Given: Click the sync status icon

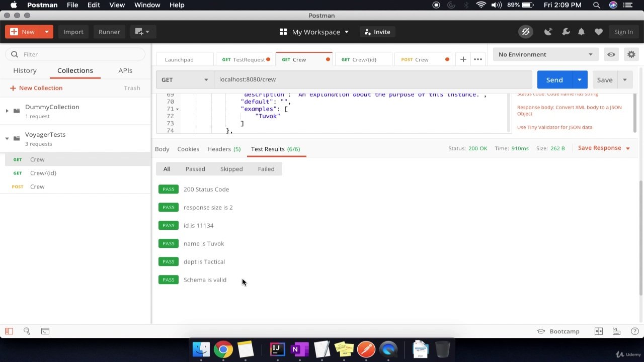Looking at the screenshot, I should point(526,32).
